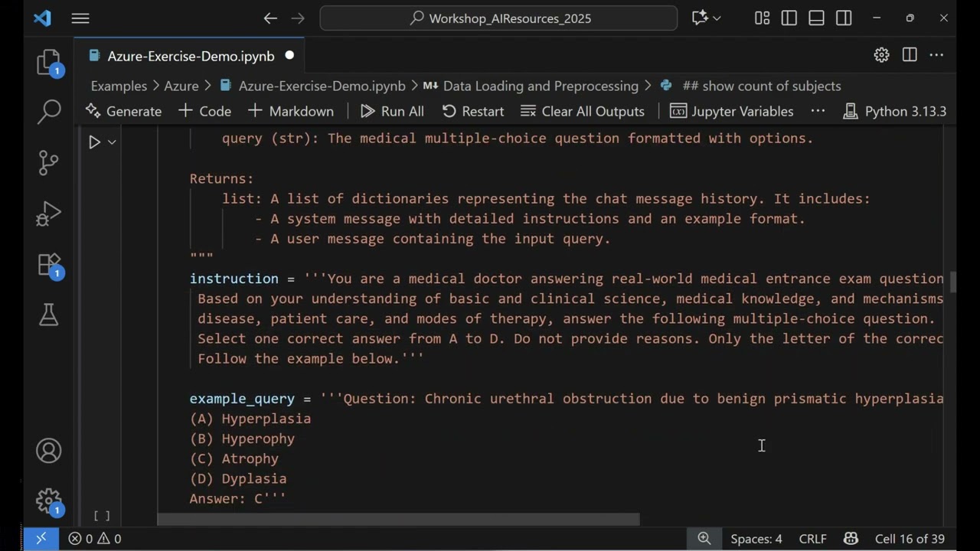Click the '(A) Hyperplasia' line

tap(250, 419)
